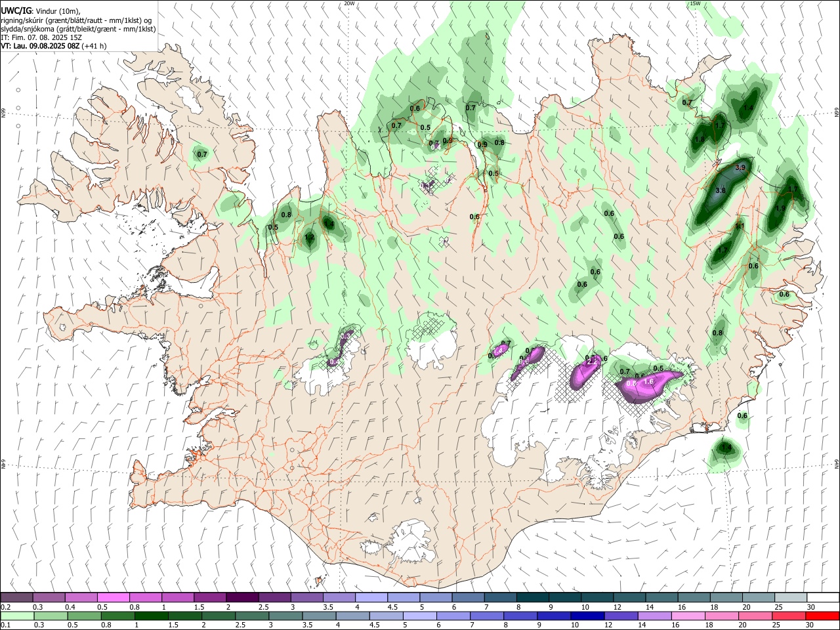
Task: Select the 1.4 label offshore of the southeast coast
Action: (x=726, y=448)
